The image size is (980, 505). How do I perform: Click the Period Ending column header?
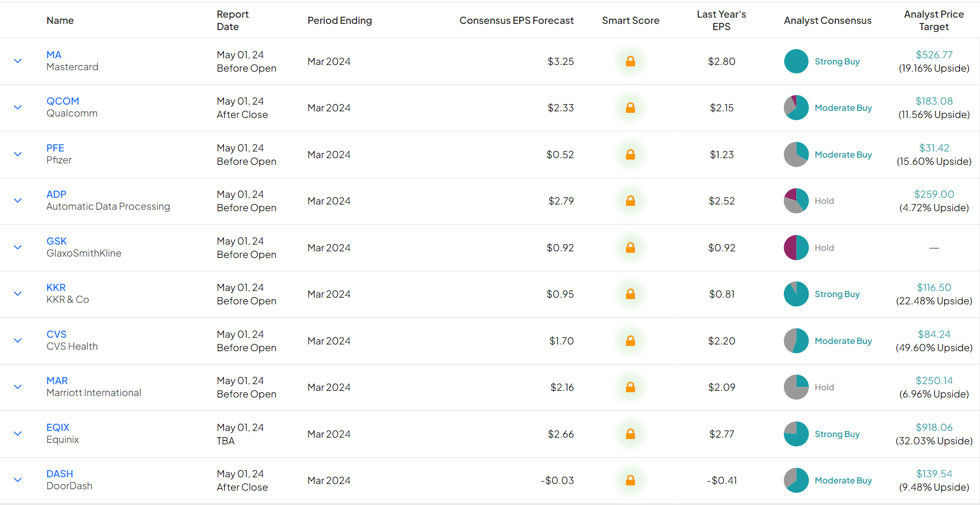[x=339, y=21]
